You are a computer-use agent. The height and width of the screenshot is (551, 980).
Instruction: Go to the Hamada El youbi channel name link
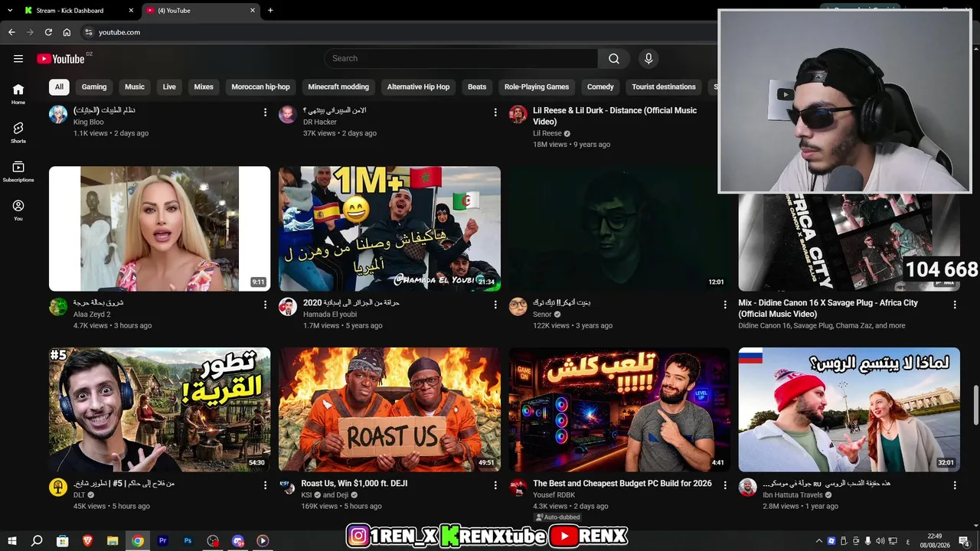point(330,315)
